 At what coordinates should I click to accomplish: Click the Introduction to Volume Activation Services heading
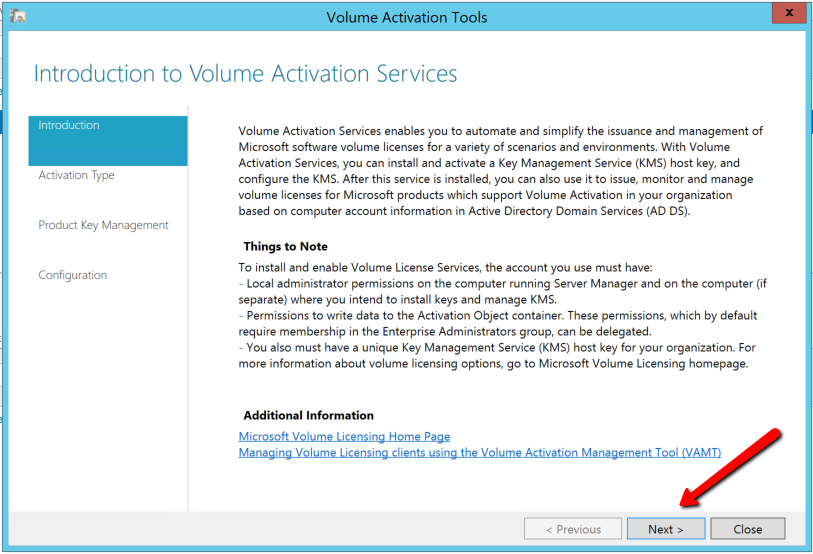pyautogui.click(x=245, y=74)
